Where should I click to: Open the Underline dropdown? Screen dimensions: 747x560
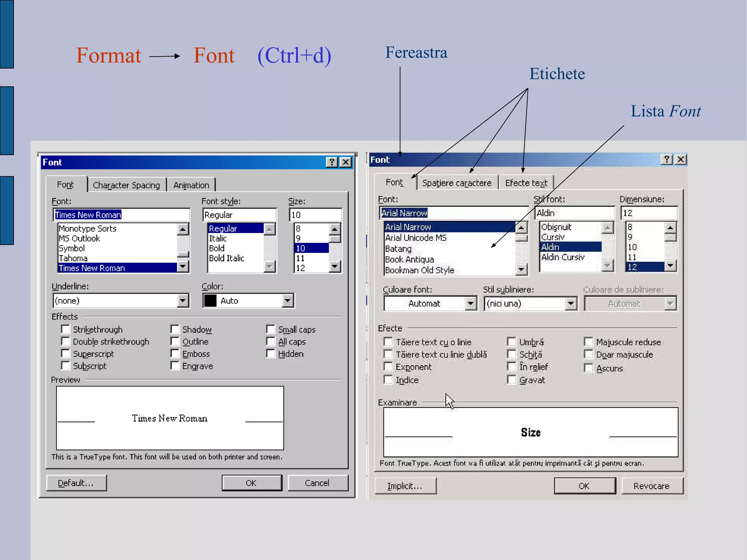[x=183, y=301]
